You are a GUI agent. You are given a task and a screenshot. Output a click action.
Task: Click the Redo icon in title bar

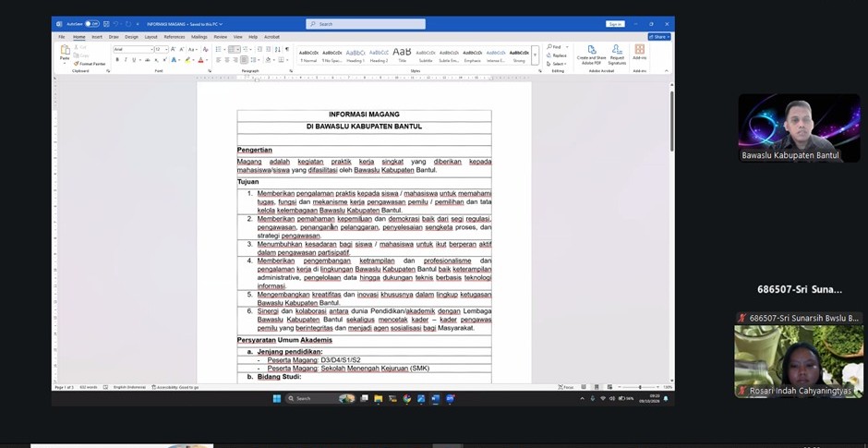tap(128, 24)
